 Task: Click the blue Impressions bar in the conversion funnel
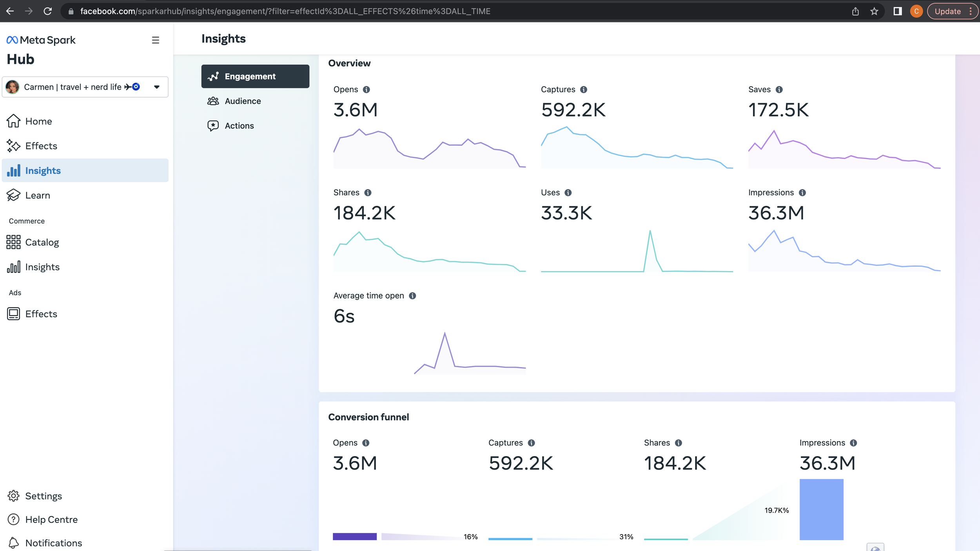[821, 509]
